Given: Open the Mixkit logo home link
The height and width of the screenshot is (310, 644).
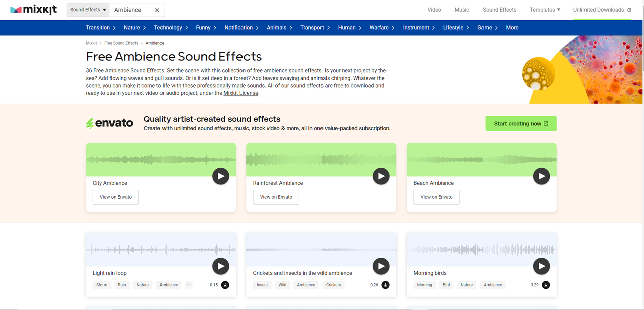Looking at the screenshot, I should tap(34, 10).
